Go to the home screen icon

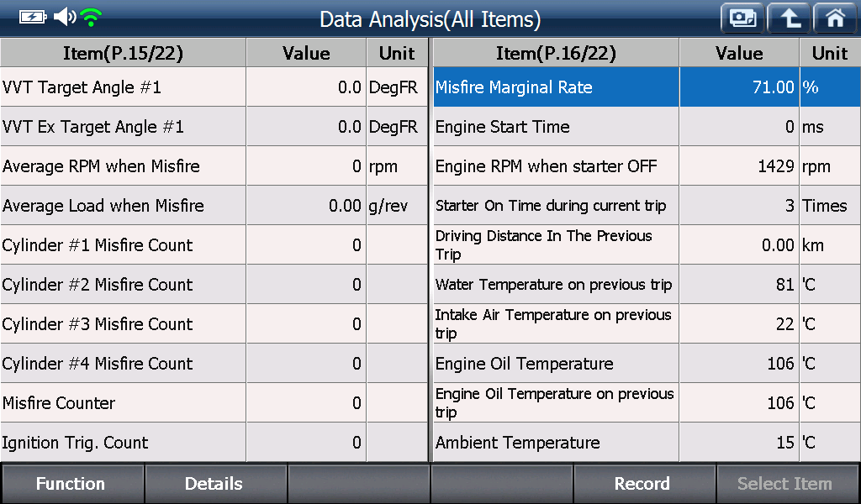(835, 18)
